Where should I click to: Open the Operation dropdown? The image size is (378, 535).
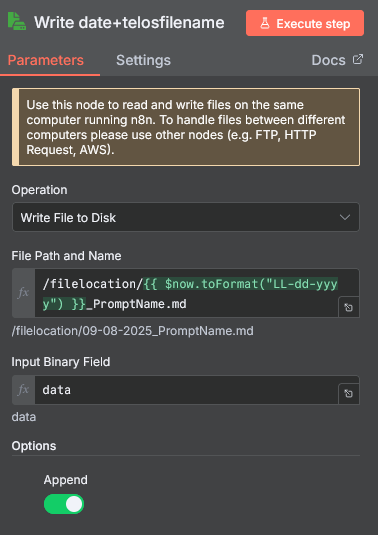pyautogui.click(x=186, y=217)
